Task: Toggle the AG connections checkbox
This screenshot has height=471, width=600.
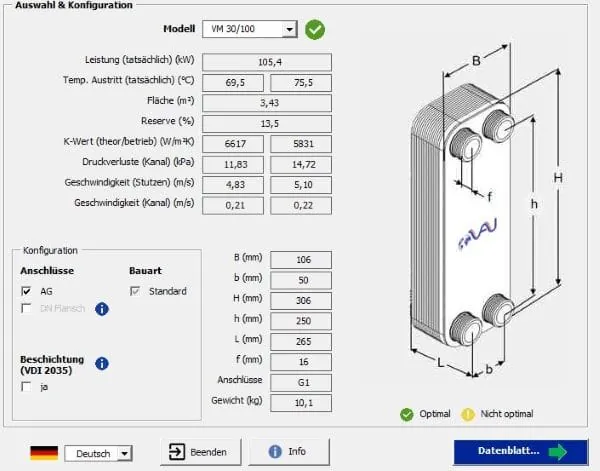Action: [x=26, y=291]
